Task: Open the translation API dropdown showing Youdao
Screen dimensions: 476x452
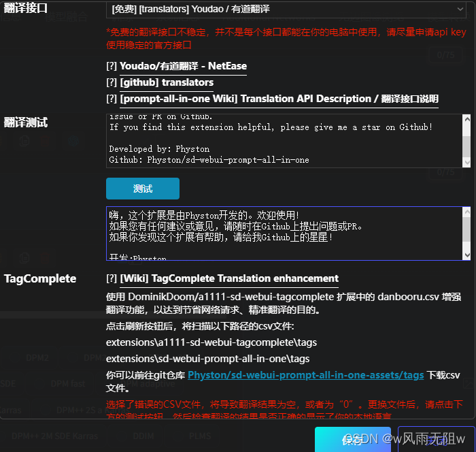Action: coord(286,9)
